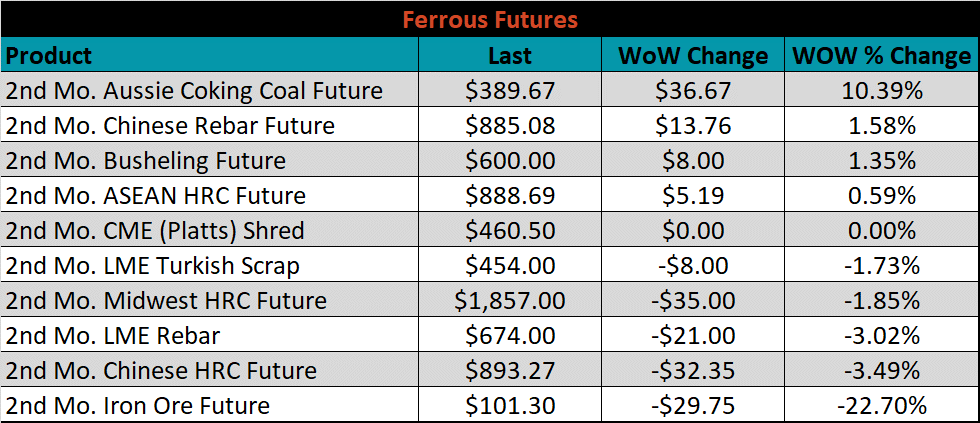Click the LME Turkish Scrap cell
Screen dimensions: 980x423
click(210, 265)
